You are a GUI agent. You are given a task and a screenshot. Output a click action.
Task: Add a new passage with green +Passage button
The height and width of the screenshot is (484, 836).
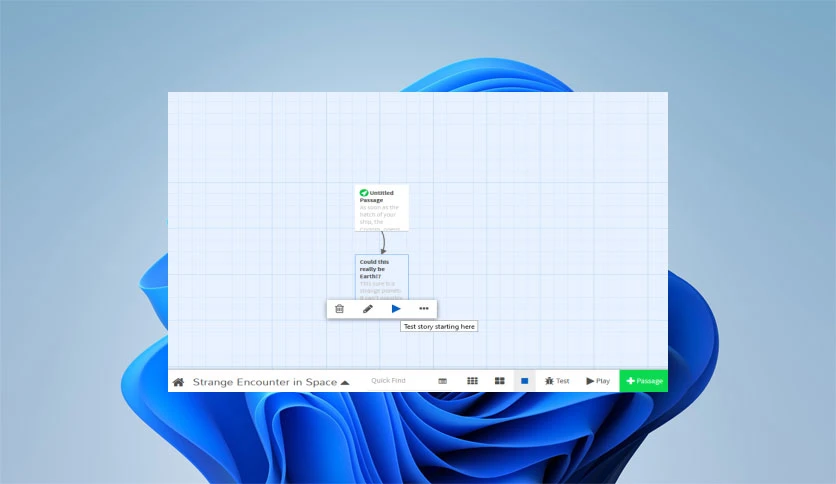click(x=644, y=381)
